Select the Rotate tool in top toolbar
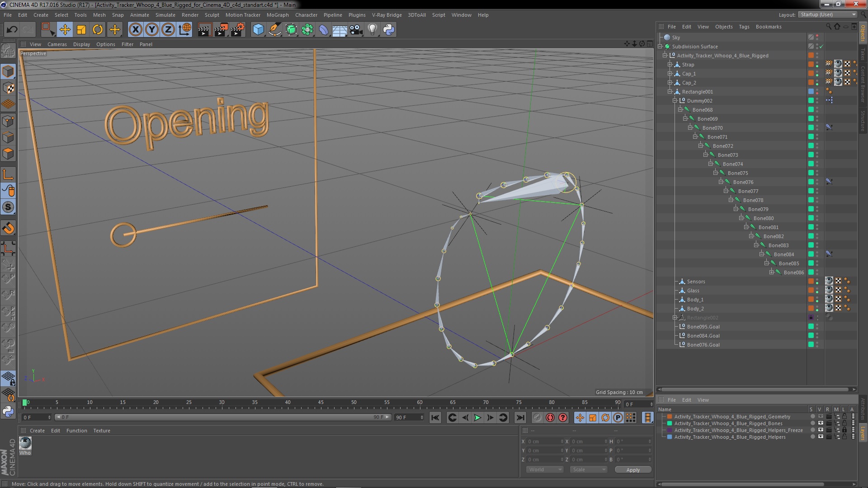This screenshot has height=488, width=868. (98, 30)
